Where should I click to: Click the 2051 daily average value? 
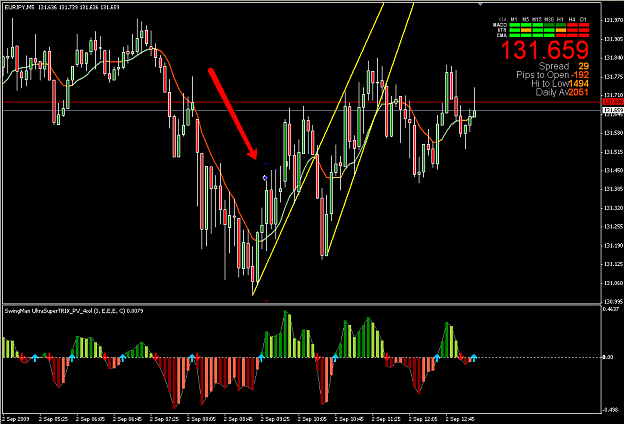point(579,92)
